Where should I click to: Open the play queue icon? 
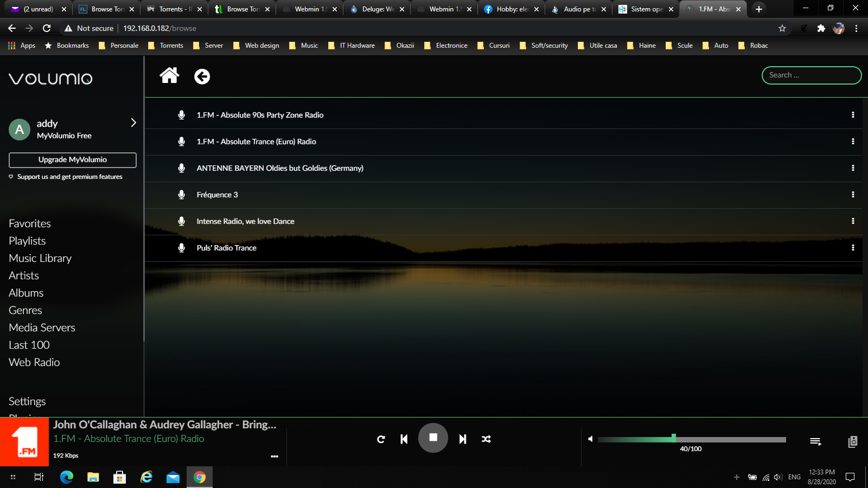coord(815,441)
